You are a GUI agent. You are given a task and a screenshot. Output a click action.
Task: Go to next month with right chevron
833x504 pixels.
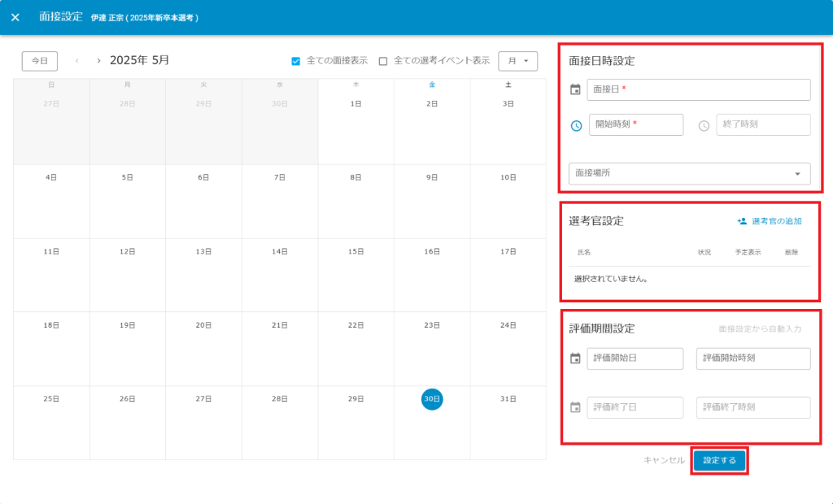click(x=98, y=61)
